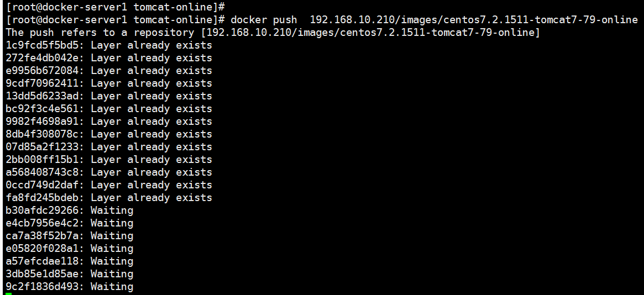644x295 pixels.
Task: Select layer ID 13dd5d6233ad
Action: (43, 96)
